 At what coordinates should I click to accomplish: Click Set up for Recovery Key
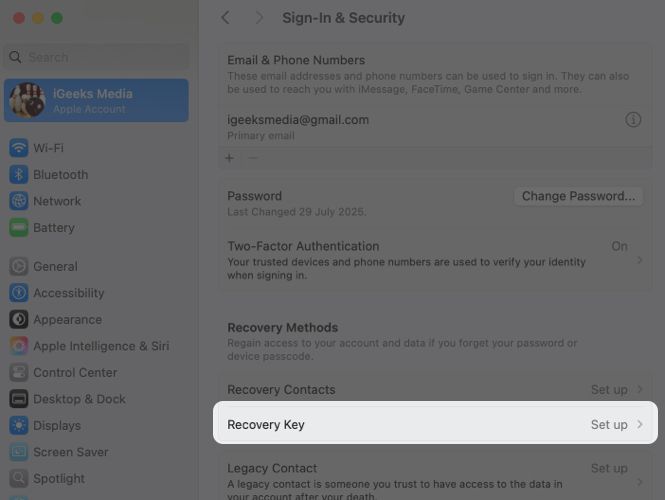pyautogui.click(x=609, y=425)
